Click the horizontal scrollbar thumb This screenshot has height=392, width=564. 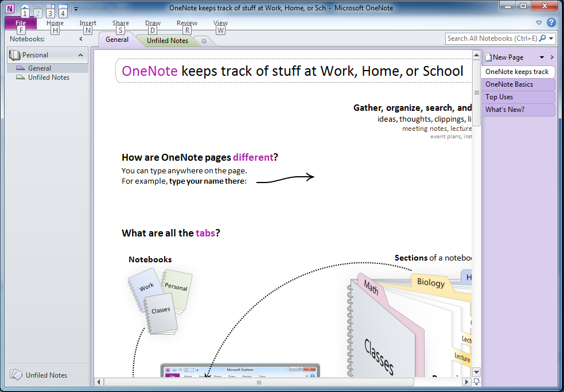coord(259,382)
